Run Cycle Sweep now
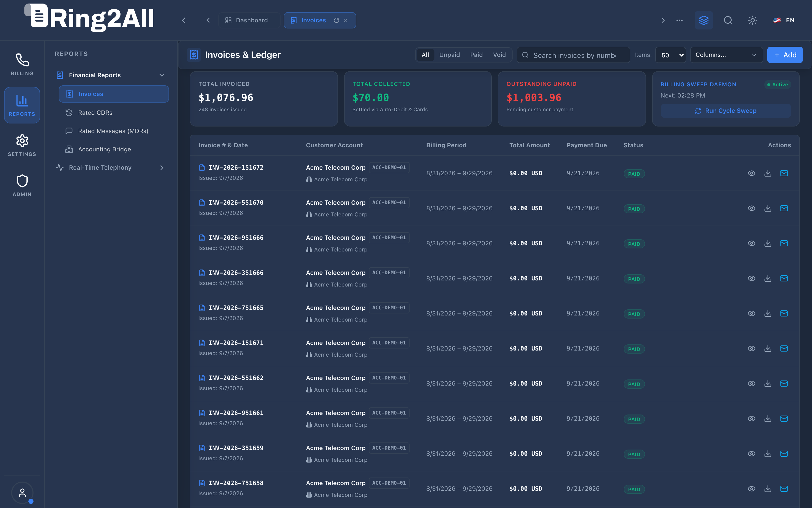 pyautogui.click(x=725, y=110)
